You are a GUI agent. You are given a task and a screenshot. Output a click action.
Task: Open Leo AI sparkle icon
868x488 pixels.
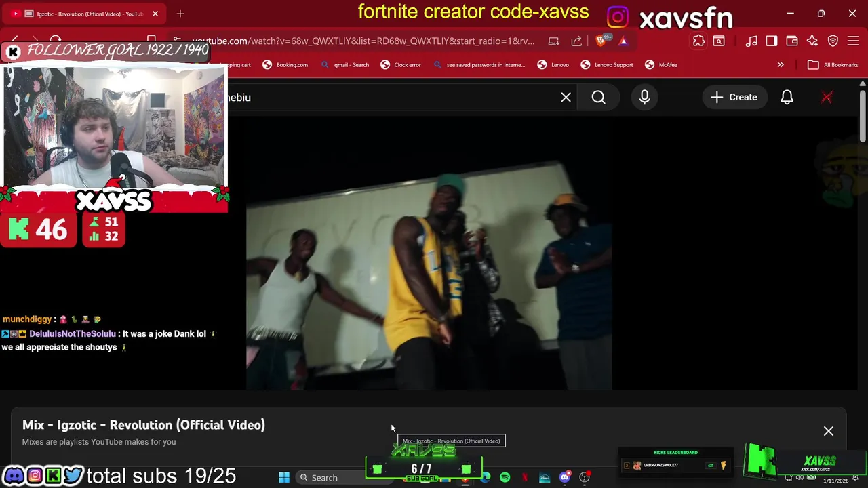[x=812, y=41]
